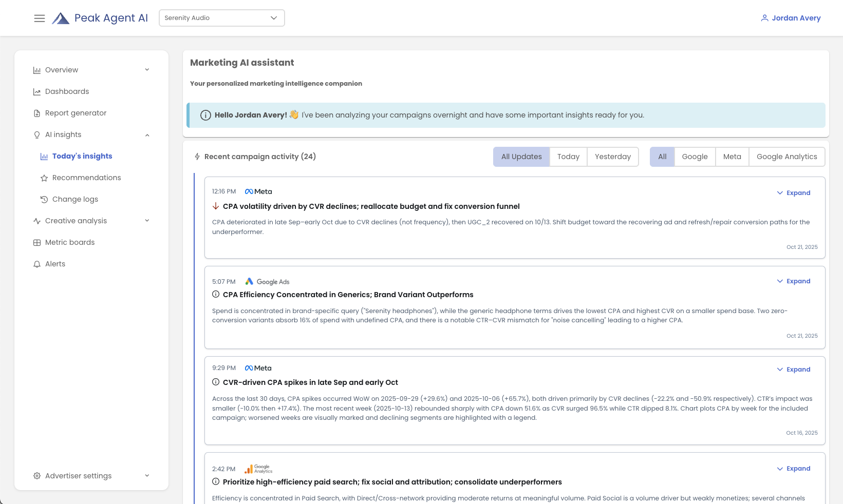The image size is (843, 504).
Task: Click the Alerts bell icon
Action: 36,264
